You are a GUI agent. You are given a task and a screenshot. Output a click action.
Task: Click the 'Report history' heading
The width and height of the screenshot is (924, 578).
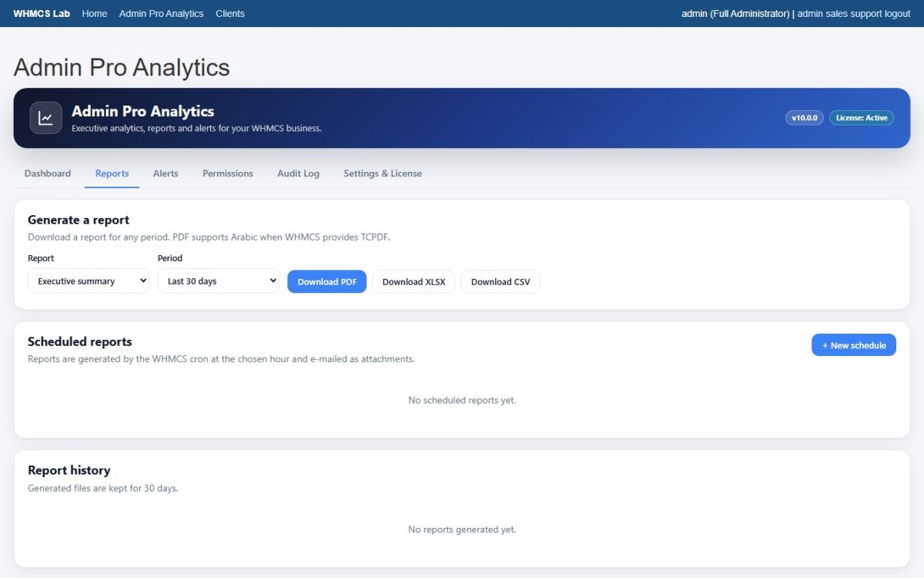[x=69, y=470]
